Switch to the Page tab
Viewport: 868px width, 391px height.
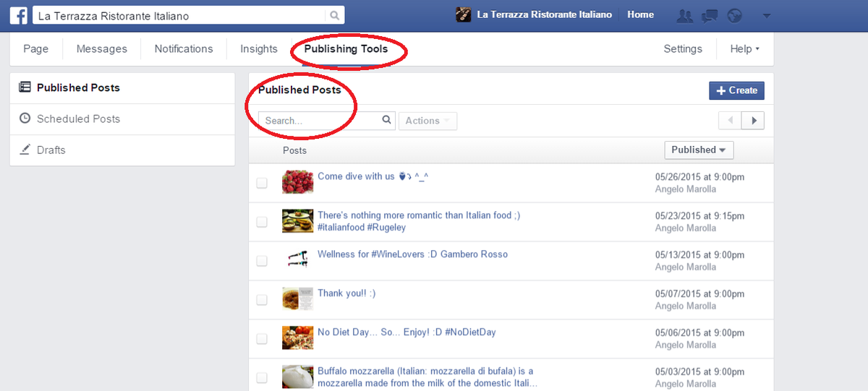[x=35, y=49]
